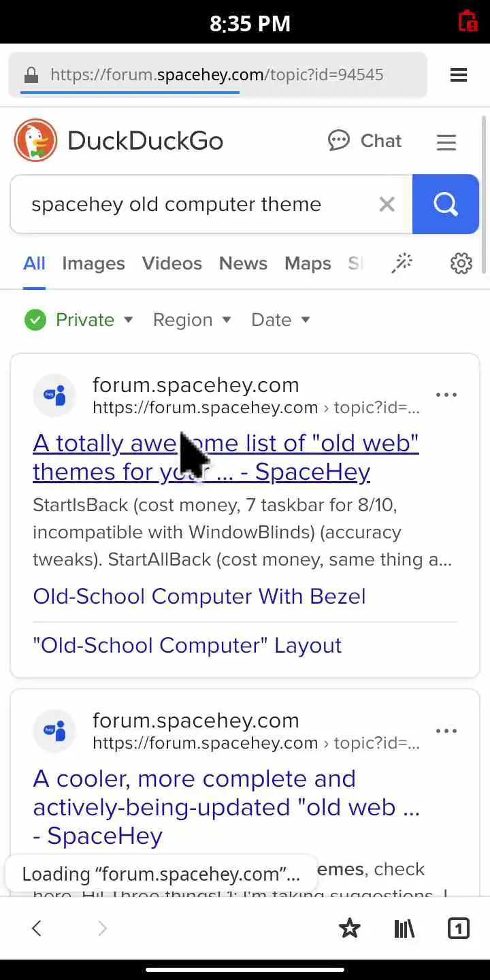The image size is (490, 980).
Task: Open search settings gear
Action: pyautogui.click(x=461, y=263)
